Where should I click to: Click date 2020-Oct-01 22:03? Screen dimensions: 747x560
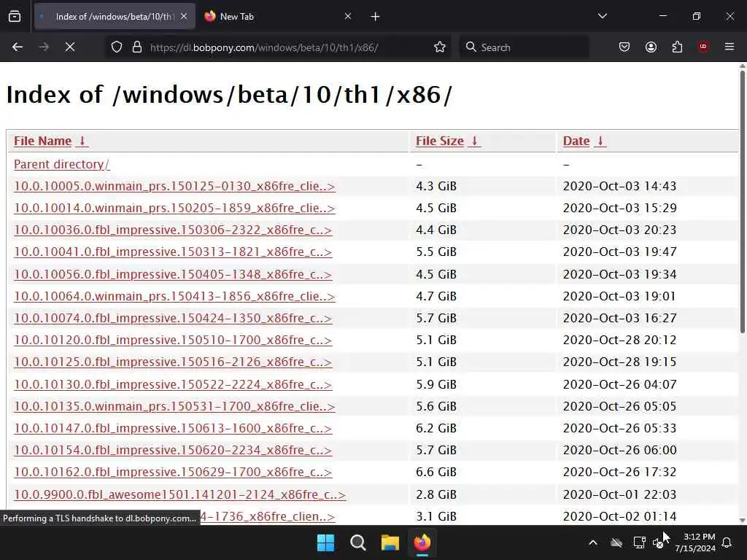(619, 494)
